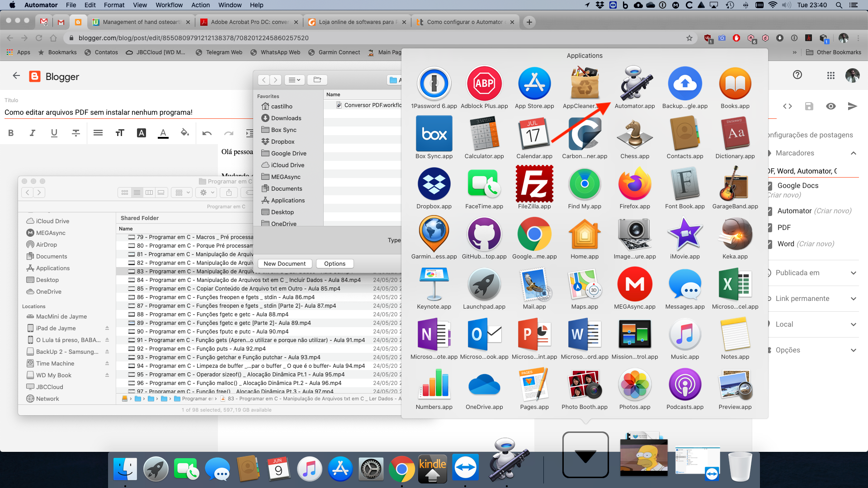Open Automator.app in the Applications stack
The width and height of the screenshot is (868, 488).
click(x=634, y=84)
